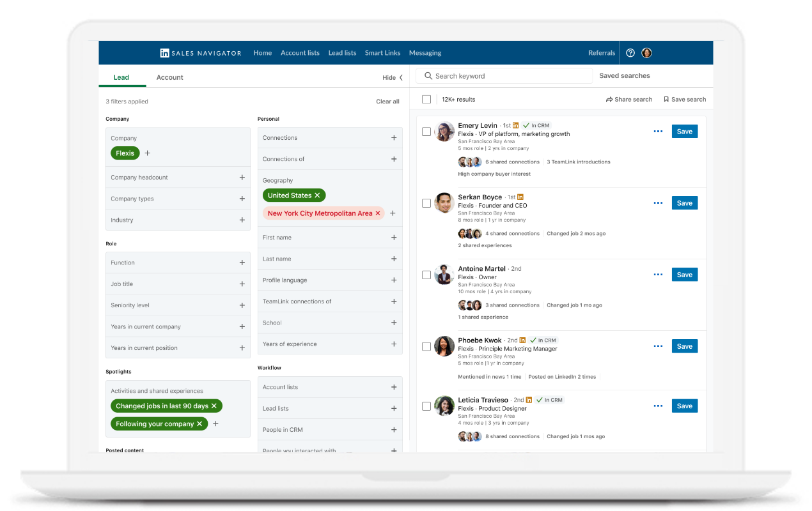Remove New York City Metropolitan Area filter
The height and width of the screenshot is (511, 812).
(378, 213)
